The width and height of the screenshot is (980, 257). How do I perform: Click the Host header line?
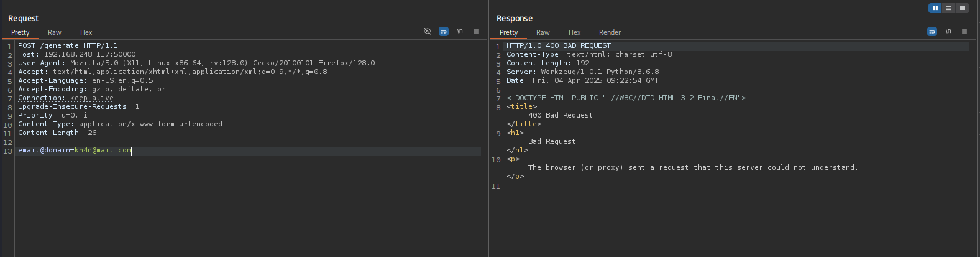pyautogui.click(x=76, y=54)
